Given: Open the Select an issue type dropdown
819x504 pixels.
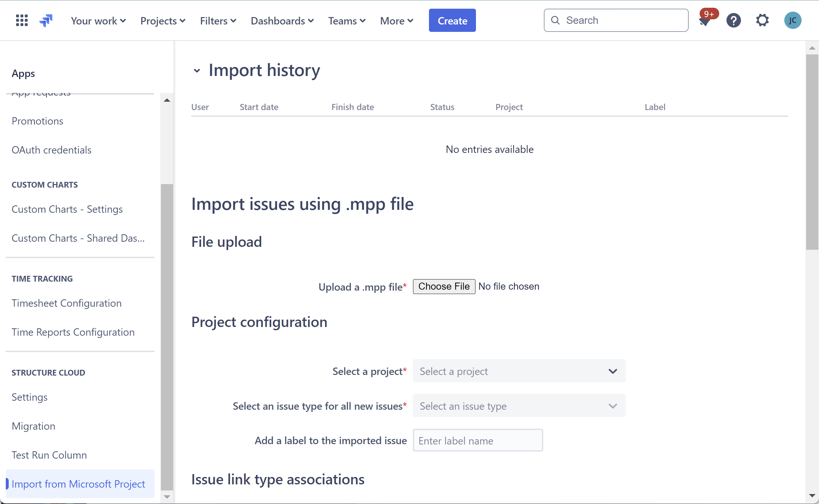Looking at the screenshot, I should coord(519,406).
